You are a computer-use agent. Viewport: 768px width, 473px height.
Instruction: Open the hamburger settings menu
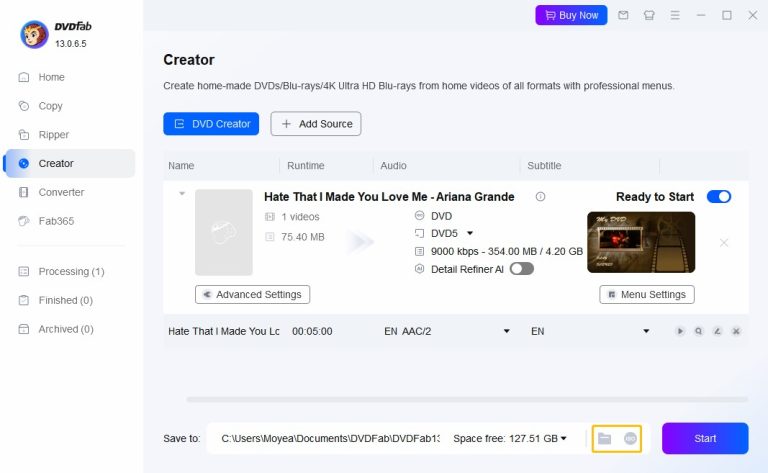675,15
